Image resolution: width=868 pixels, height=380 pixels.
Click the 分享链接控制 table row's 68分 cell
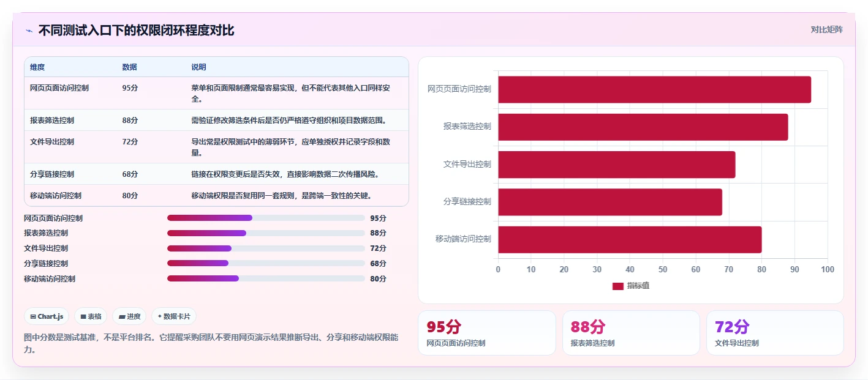coord(130,174)
